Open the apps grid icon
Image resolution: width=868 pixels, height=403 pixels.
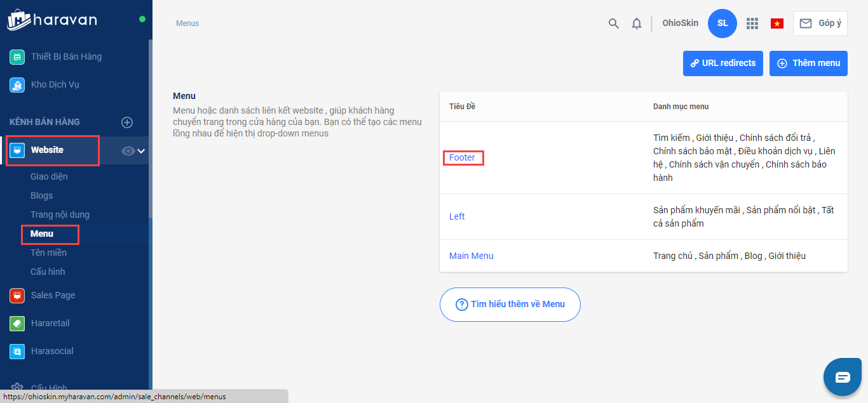tap(752, 23)
